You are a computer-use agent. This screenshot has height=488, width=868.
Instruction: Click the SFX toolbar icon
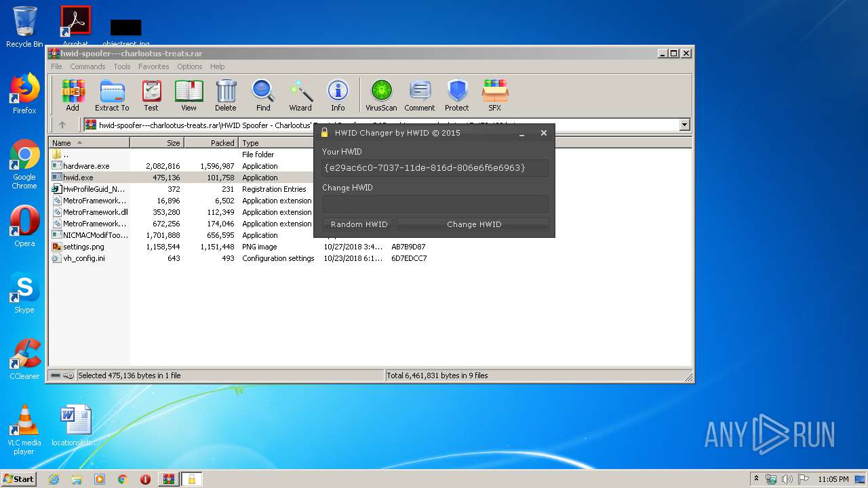[x=495, y=95]
